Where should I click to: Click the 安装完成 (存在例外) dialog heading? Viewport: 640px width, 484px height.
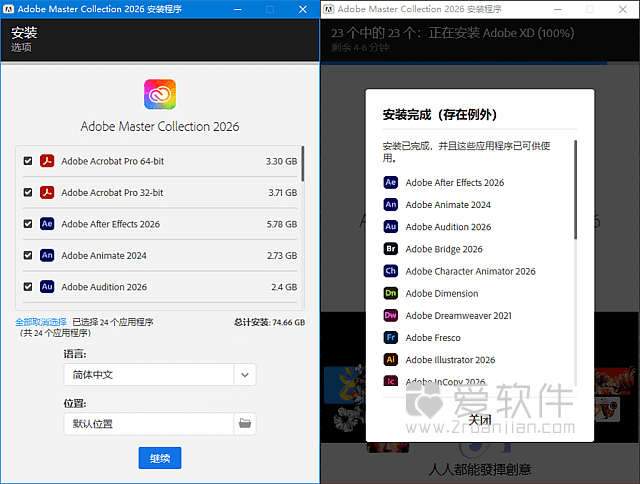click(440, 115)
